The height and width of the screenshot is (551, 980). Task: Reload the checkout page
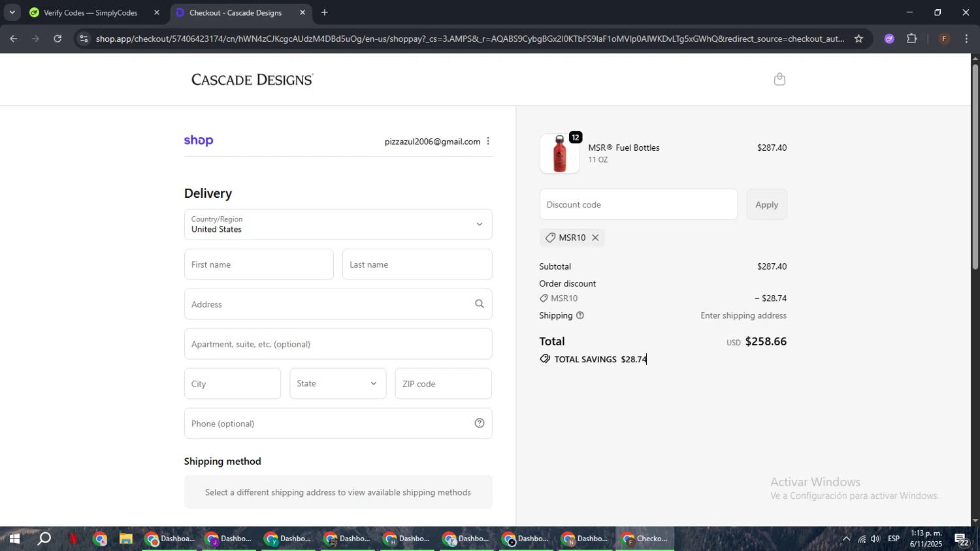click(x=57, y=39)
